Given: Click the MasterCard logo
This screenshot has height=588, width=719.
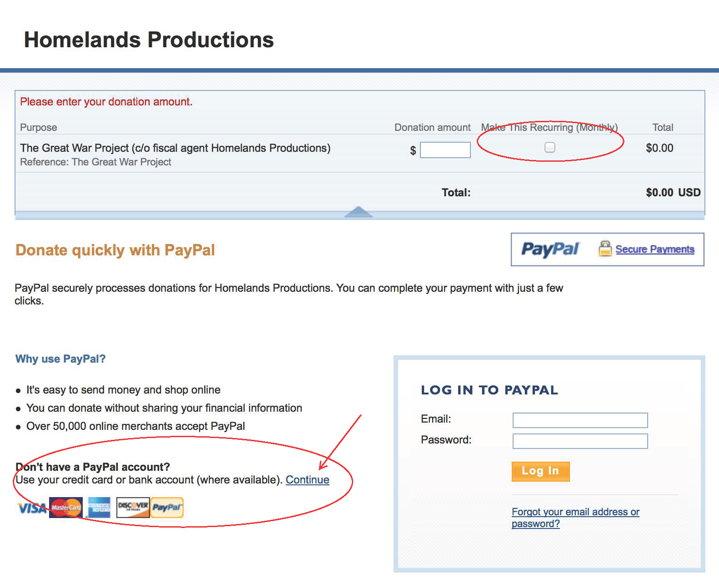Looking at the screenshot, I should tap(66, 508).
